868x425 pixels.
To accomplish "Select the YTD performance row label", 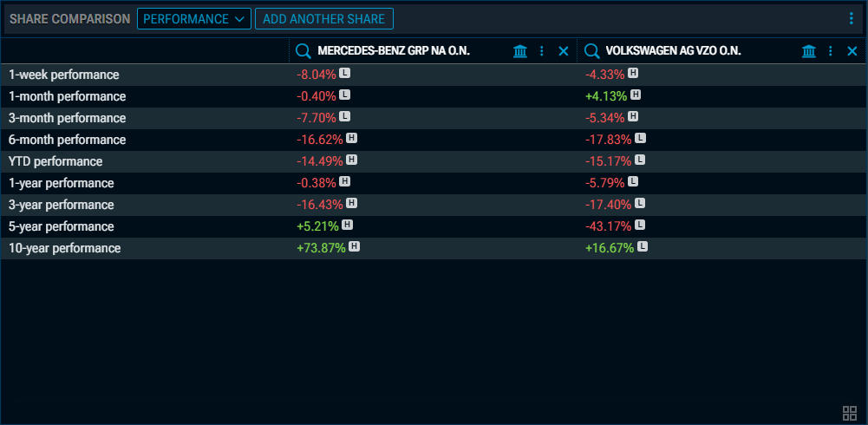I will pos(55,161).
